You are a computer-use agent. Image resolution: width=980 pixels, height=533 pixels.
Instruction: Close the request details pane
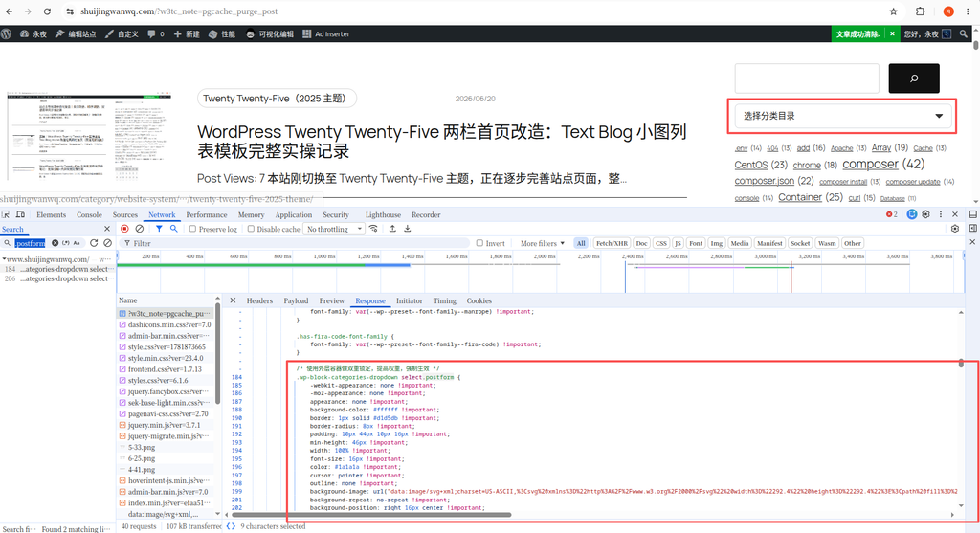(x=233, y=300)
